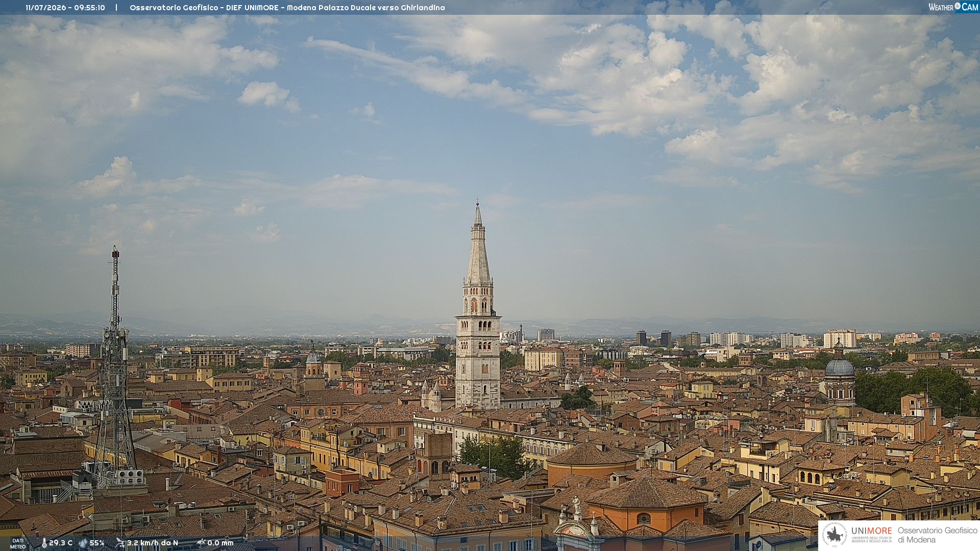
Task: Click the water drops humidity icon
Action: pyautogui.click(x=83, y=543)
